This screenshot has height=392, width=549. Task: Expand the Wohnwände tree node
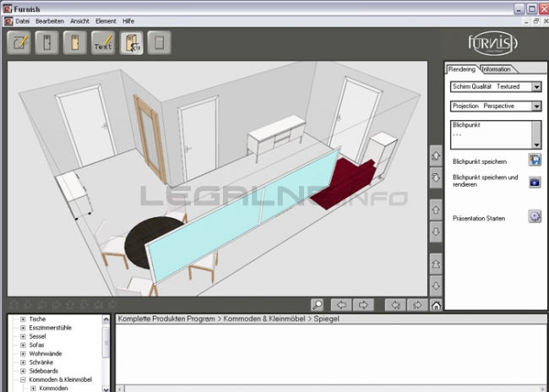click(x=23, y=354)
